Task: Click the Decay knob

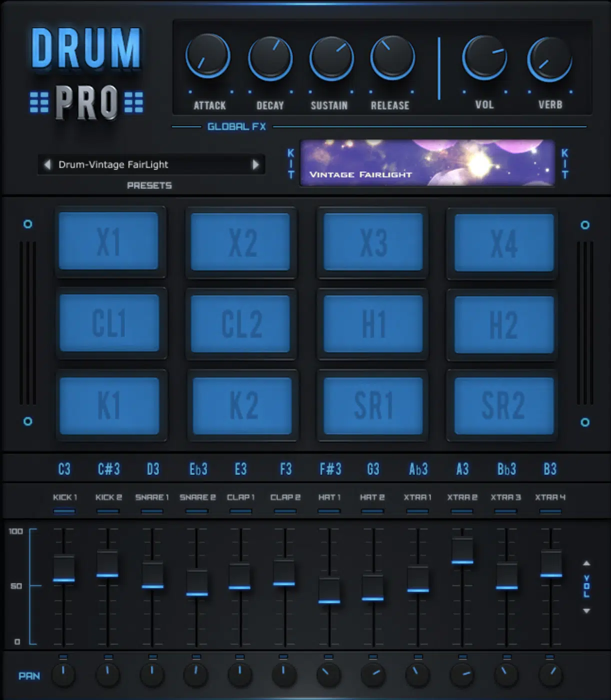Action: pos(270,58)
